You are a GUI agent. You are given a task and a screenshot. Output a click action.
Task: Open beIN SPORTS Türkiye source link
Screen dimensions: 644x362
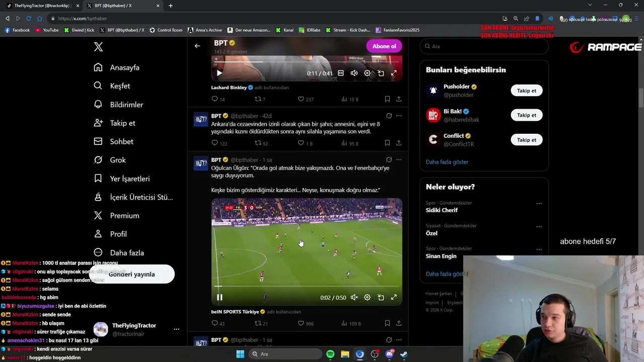(x=235, y=312)
